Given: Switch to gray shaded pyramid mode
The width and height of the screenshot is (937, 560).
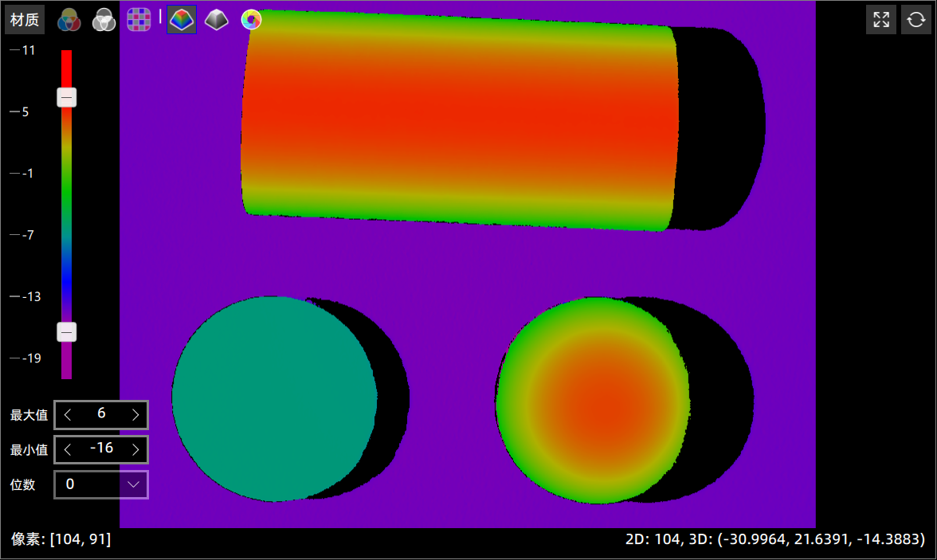Looking at the screenshot, I should (x=216, y=20).
